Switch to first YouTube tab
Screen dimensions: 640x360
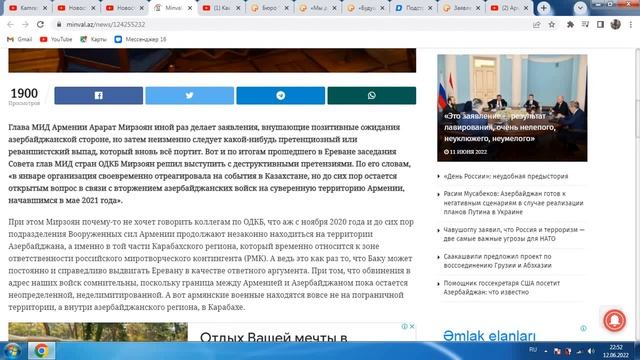pos(28,8)
